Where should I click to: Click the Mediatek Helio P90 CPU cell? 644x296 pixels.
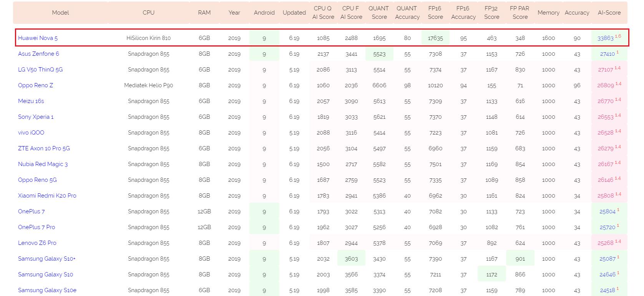point(148,85)
